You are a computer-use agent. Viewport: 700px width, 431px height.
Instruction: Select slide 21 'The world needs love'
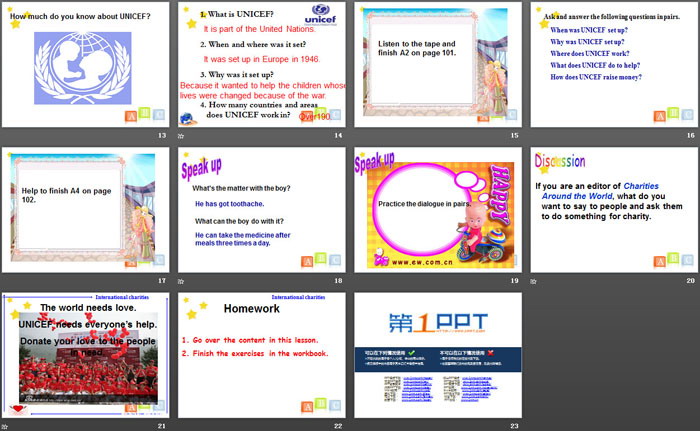(x=85, y=355)
